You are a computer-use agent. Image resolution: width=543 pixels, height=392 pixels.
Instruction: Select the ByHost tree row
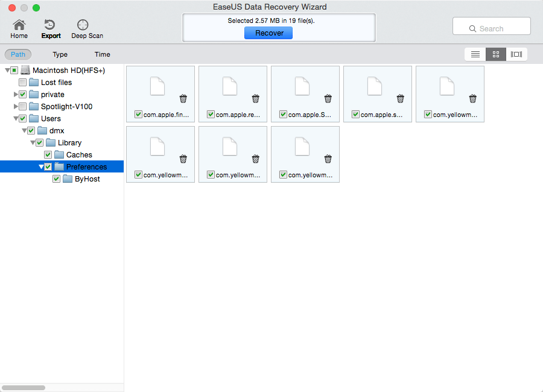pyautogui.click(x=62, y=179)
